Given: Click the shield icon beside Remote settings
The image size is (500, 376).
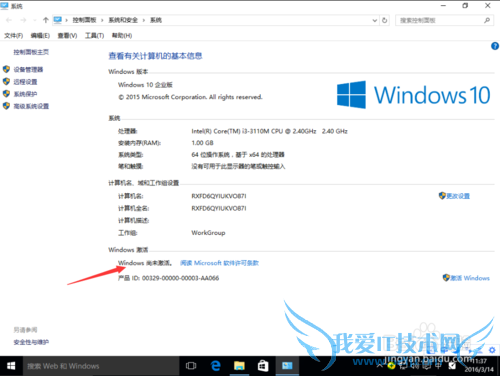Looking at the screenshot, I should pos(6,81).
